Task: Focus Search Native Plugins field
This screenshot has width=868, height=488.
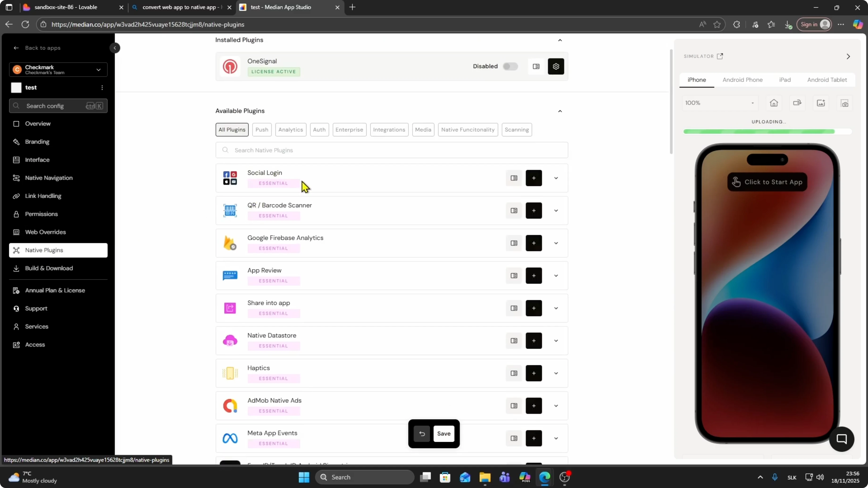Action: point(392,150)
